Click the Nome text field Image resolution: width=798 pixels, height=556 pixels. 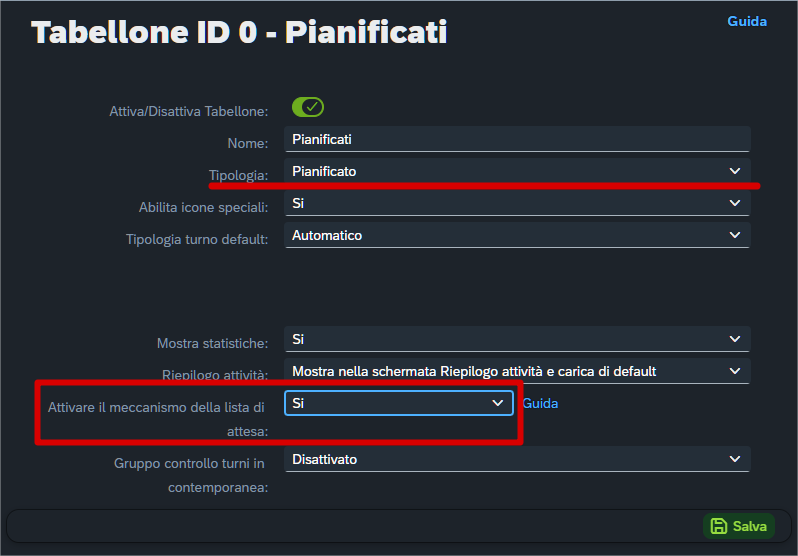[x=516, y=139]
